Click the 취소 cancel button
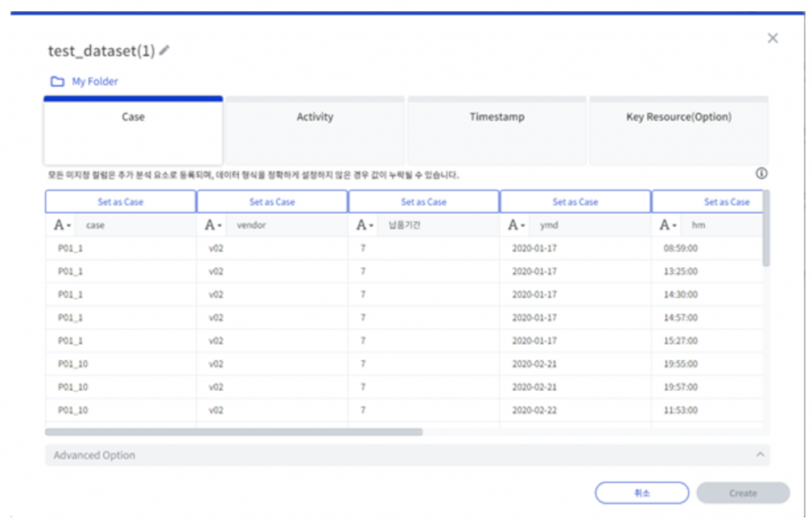Image resolution: width=812 pixels, height=522 pixels. click(642, 493)
